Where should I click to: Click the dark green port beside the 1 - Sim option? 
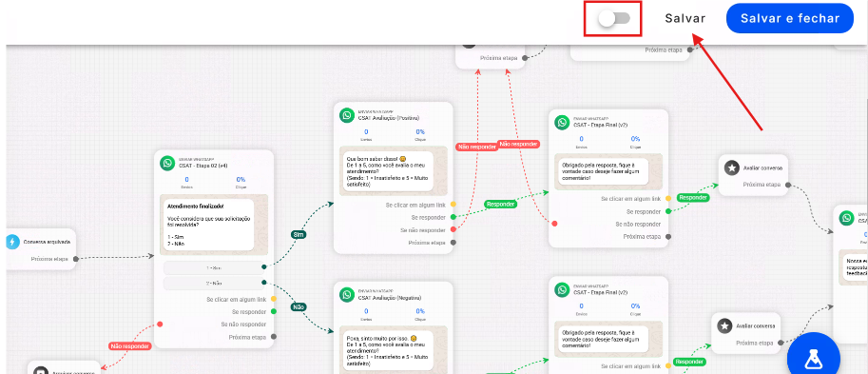click(264, 267)
